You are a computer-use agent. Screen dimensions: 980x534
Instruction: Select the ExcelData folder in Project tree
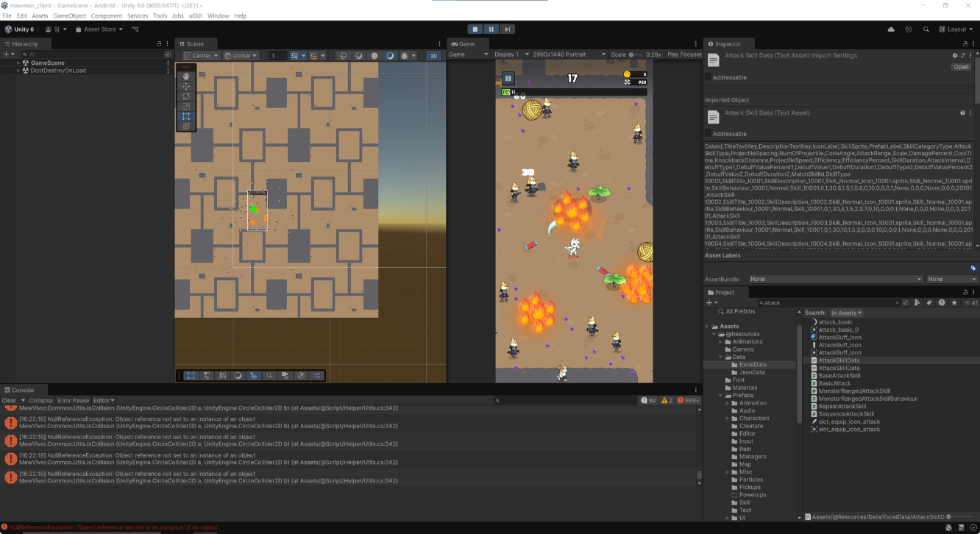pyautogui.click(x=752, y=365)
